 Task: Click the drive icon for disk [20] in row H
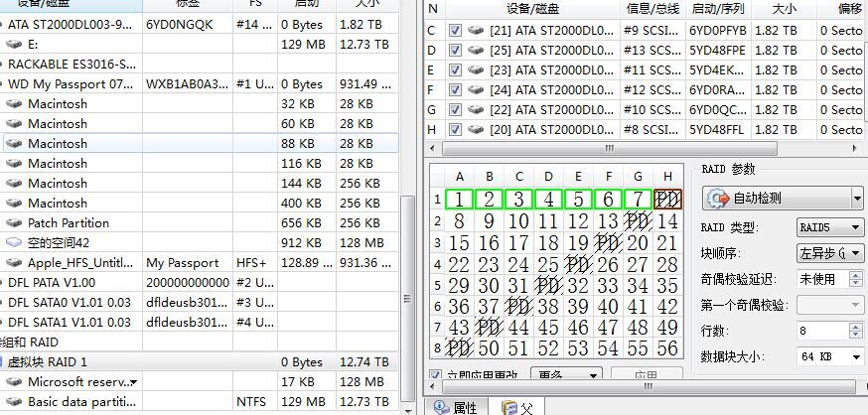475,130
